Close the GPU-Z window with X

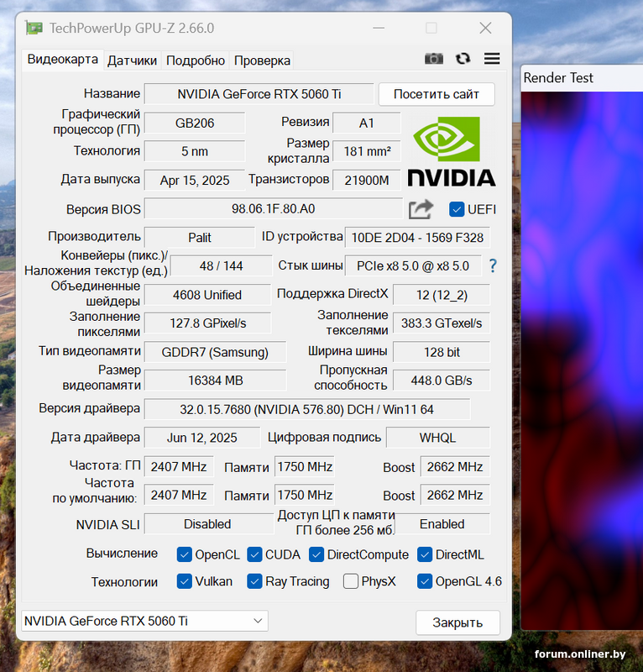pyautogui.click(x=485, y=29)
